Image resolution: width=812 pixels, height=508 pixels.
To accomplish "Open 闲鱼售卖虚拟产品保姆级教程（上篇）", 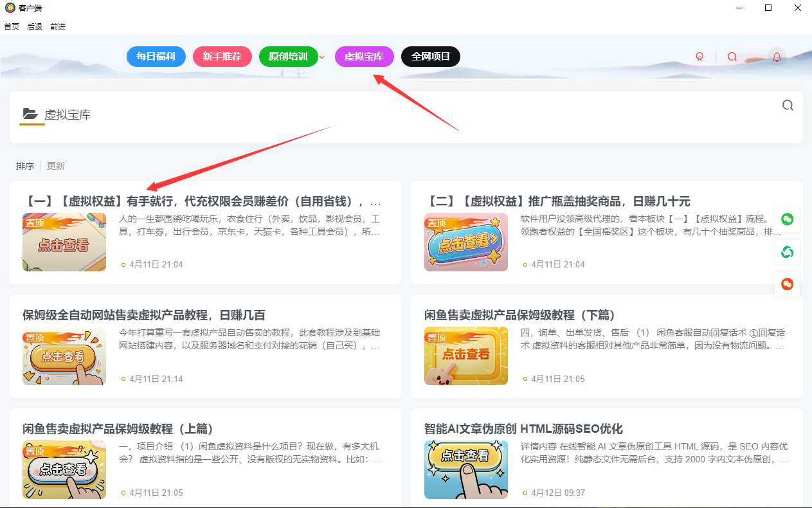I will pos(118,428).
